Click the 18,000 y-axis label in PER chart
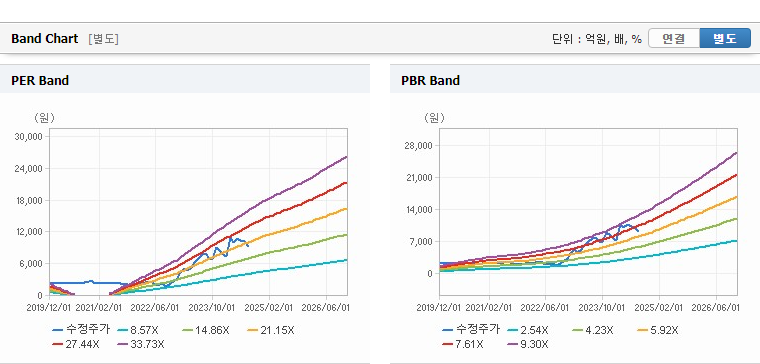The width and height of the screenshot is (760, 364). [x=30, y=200]
